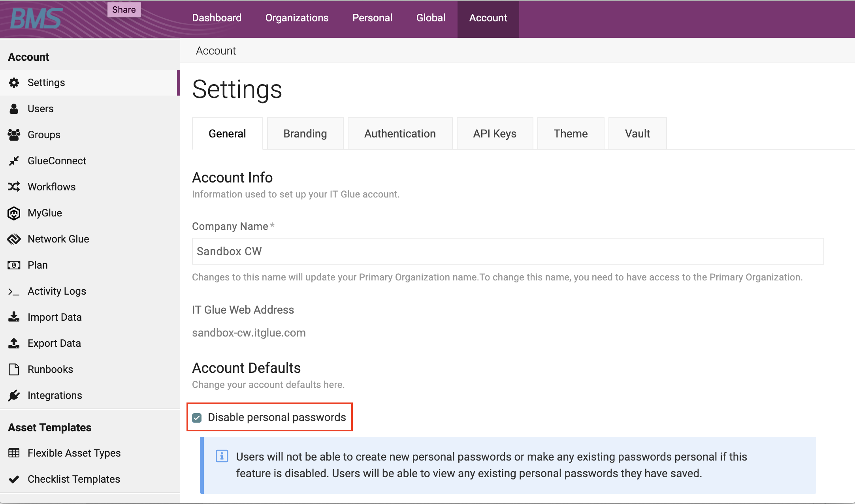Open Activity Logs in the sidebar
Screen dimensions: 855x504
[90, 291]
